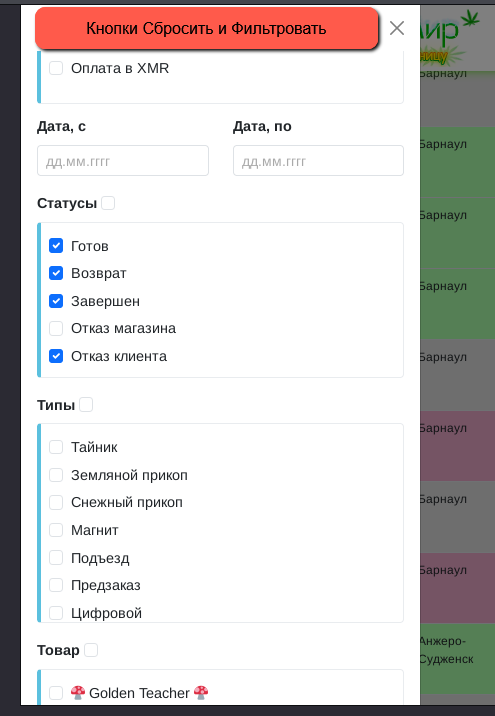Uncheck the Завершен status
495x716 pixels.
tap(56, 301)
